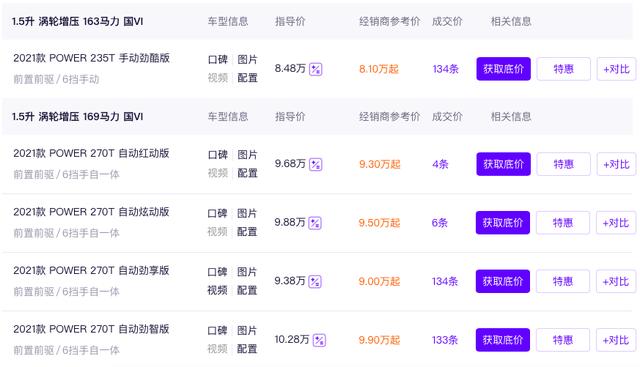Image resolution: width=640 pixels, height=367 pixels.
Task: Click 获取底价 for 235T 手动劲酷版
Action: click(503, 69)
